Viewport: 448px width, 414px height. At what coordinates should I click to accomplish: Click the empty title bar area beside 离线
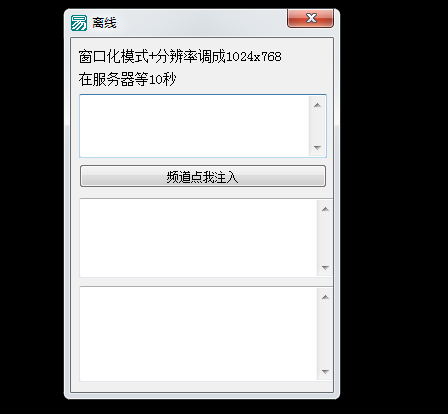[200, 23]
